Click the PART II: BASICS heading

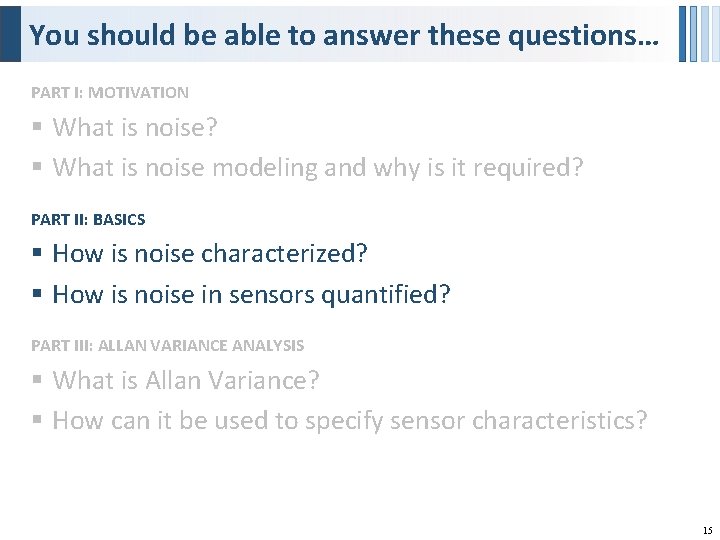point(88,219)
